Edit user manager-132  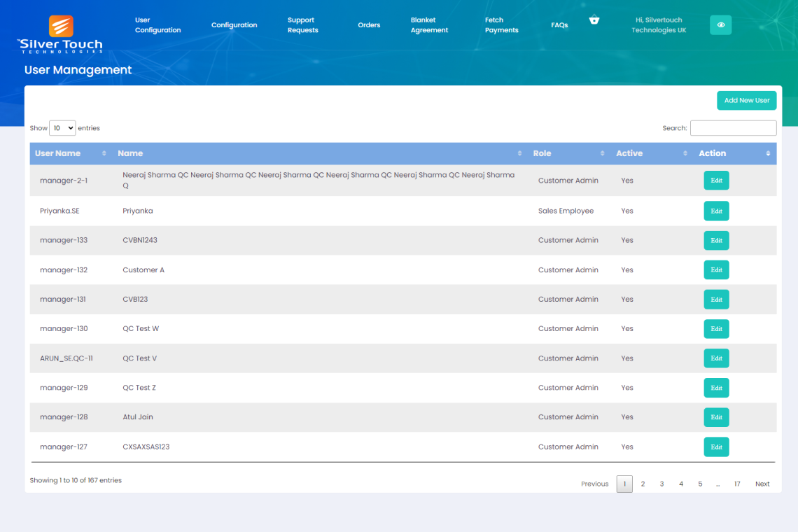pos(716,269)
